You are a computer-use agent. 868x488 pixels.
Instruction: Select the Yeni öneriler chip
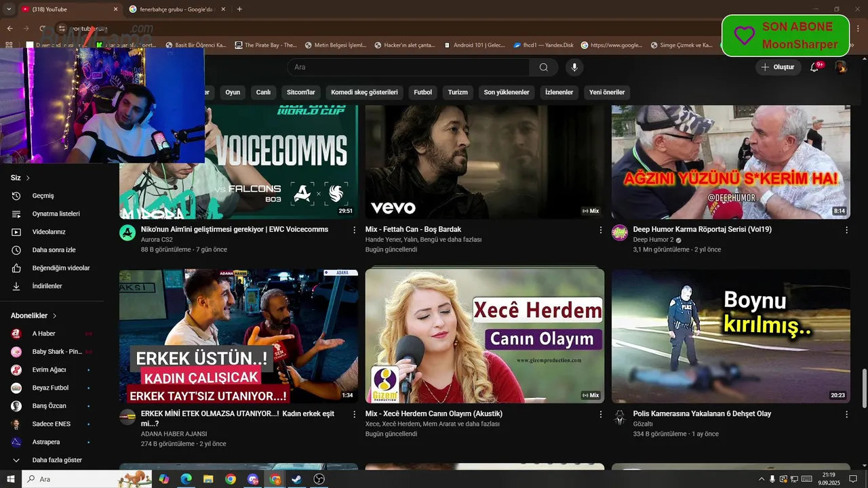pos(607,92)
